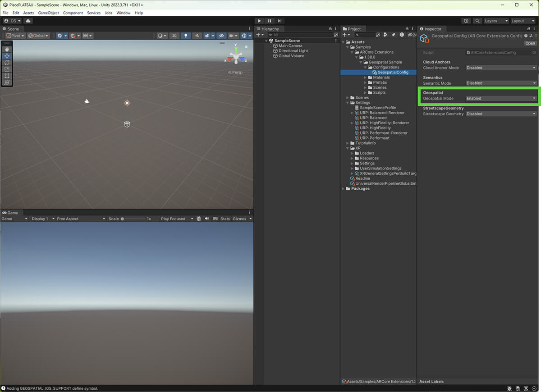Expand the Materials folder
The width and height of the screenshot is (541, 392).
click(x=365, y=77)
